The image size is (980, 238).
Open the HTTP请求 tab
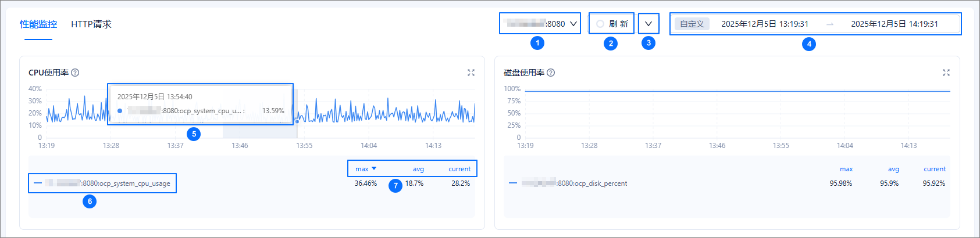tap(91, 24)
